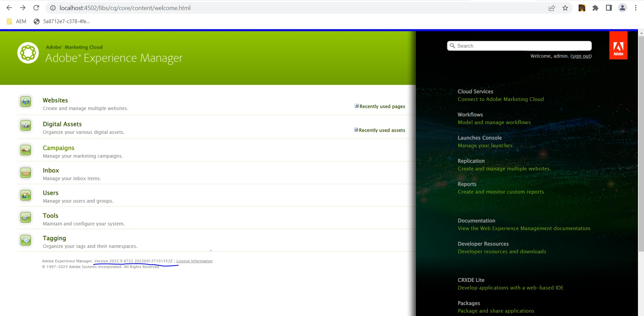
Task: Open the Digital Assets heading link
Action: tap(62, 124)
